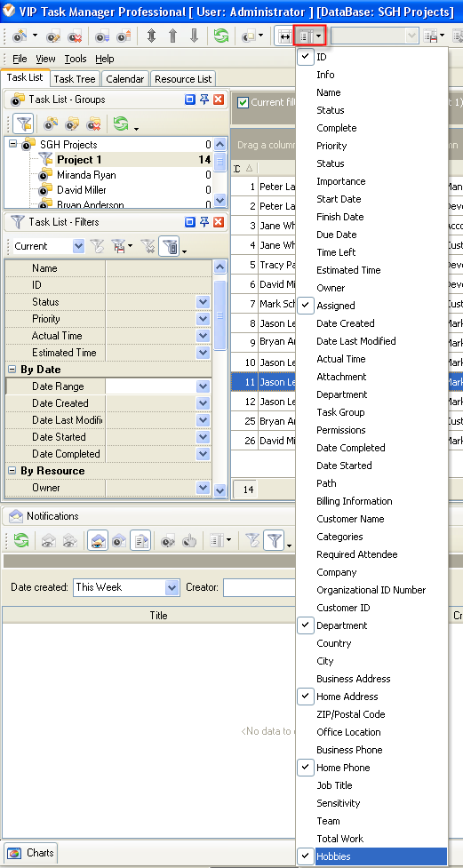This screenshot has height=868, width=463.
Task: Click the highlighted funnel icon in Notifications toolbar
Action: (x=274, y=540)
